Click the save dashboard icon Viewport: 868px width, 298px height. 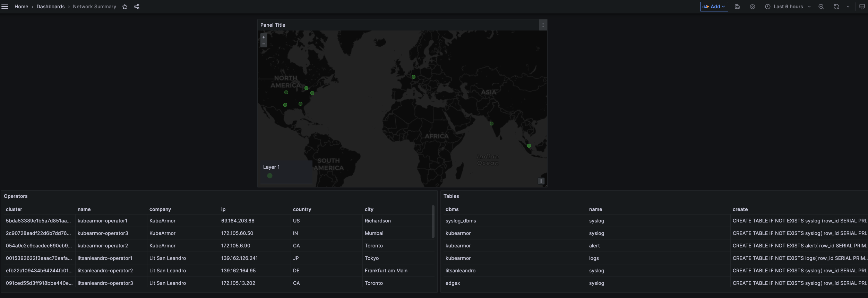737,7
